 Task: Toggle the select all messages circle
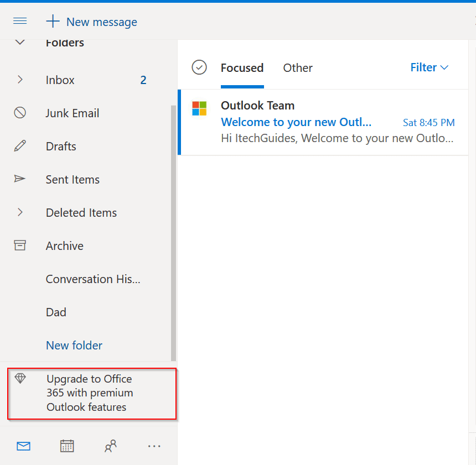coord(199,67)
